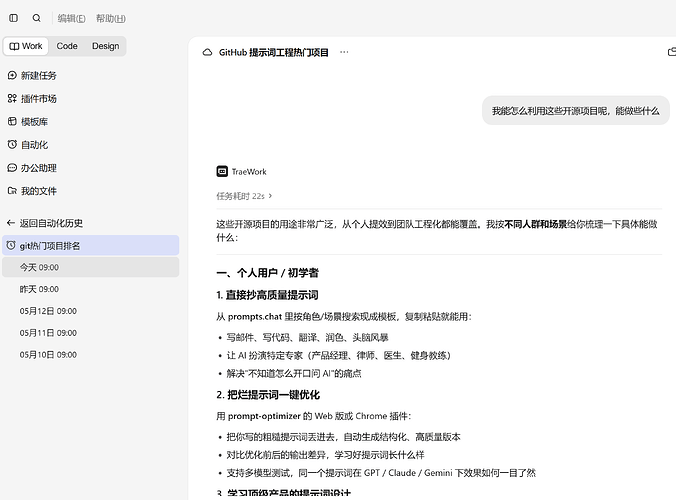The height and width of the screenshot is (500, 676).
Task: Select the 今天 09:00 run
Action: (91, 267)
